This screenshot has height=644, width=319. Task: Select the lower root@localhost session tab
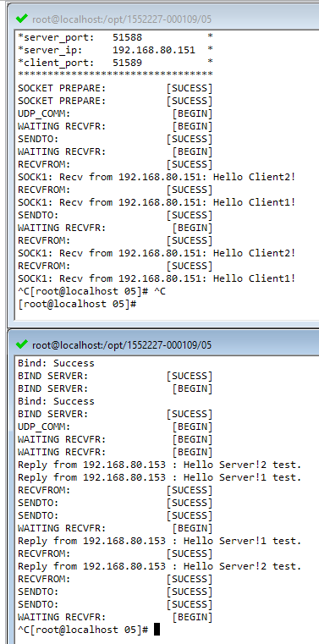(122, 345)
